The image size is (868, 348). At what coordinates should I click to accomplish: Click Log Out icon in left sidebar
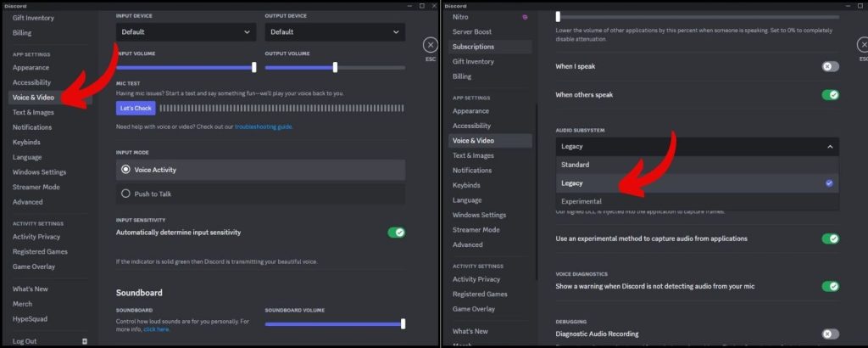coord(85,341)
